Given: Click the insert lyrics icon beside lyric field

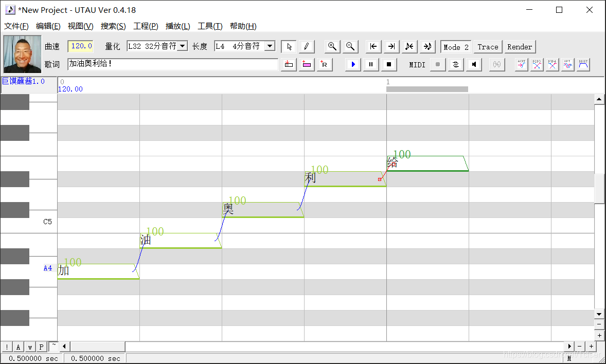Looking at the screenshot, I should tap(289, 65).
